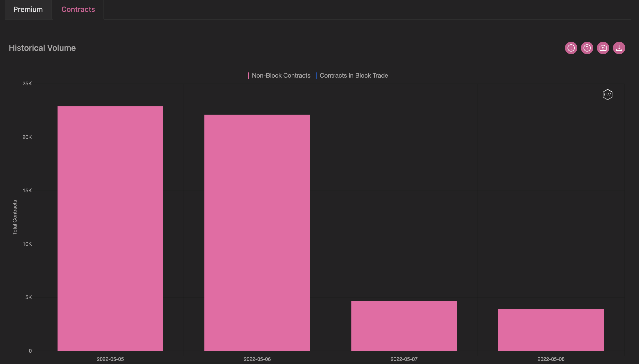
Task: Click the GV hexagon logo
Action: (x=608, y=95)
